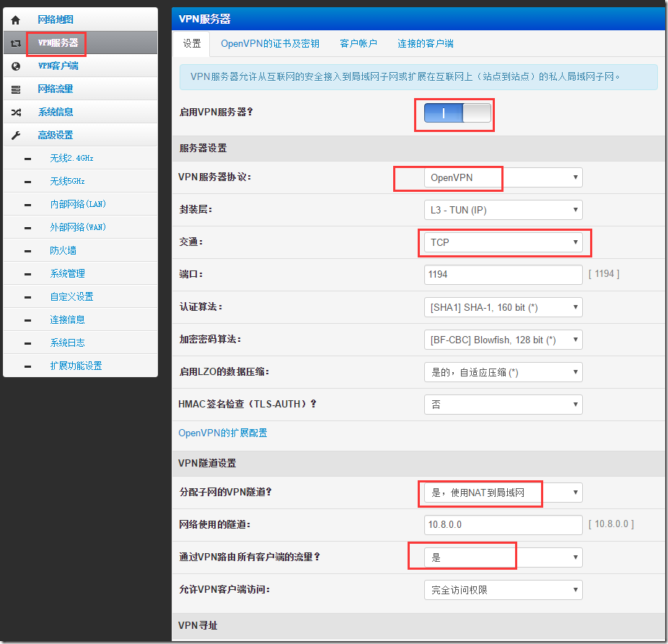The height and width of the screenshot is (644, 668).
Task: Switch to the OpenVPN的证书及密钥 tab
Action: coord(270,43)
